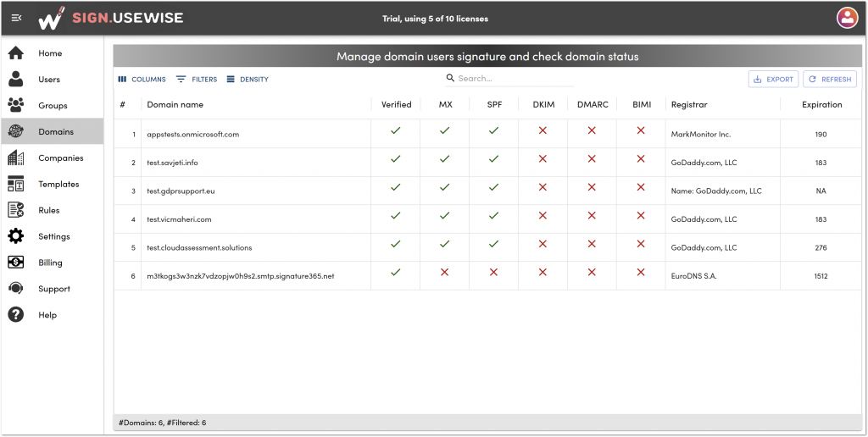Sort by Expiration column header
This screenshot has height=437, width=868.
(821, 104)
